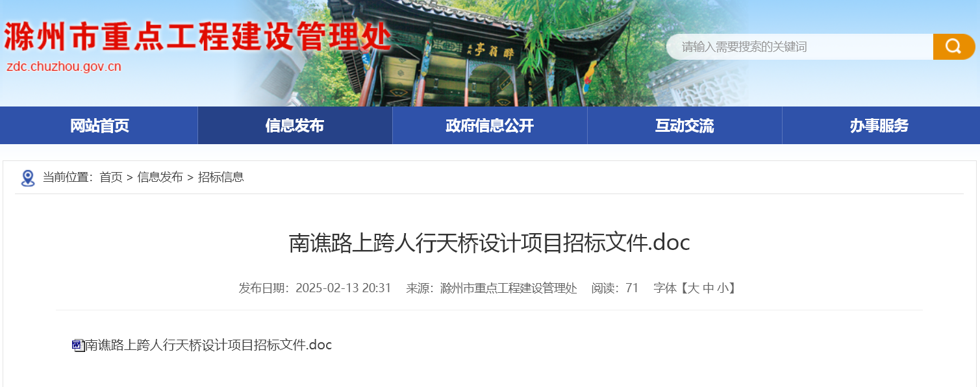Screen dimensions: 980x387
Task: Click the location pin breadcrumb icon
Action: 28,178
